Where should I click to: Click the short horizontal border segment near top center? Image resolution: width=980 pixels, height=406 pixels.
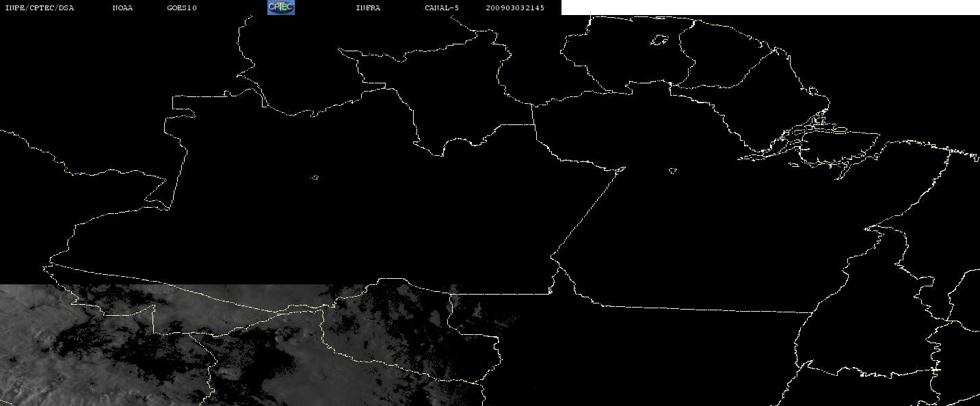click(516, 124)
